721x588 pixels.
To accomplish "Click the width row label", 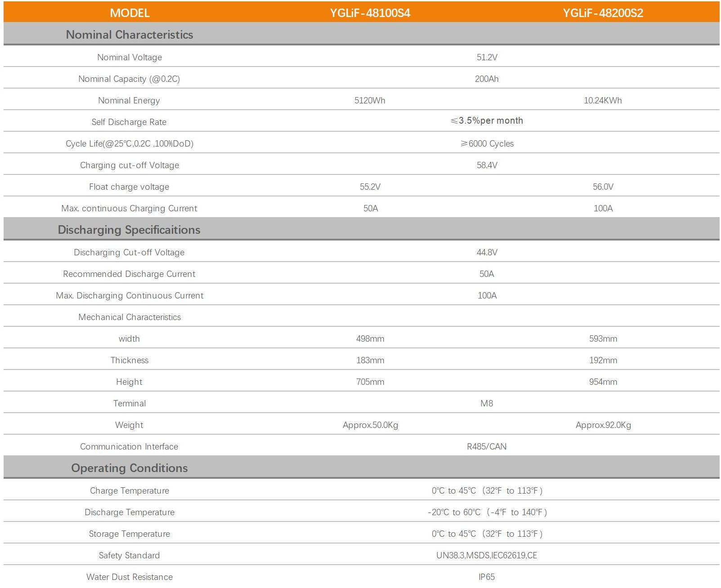I will [129, 339].
